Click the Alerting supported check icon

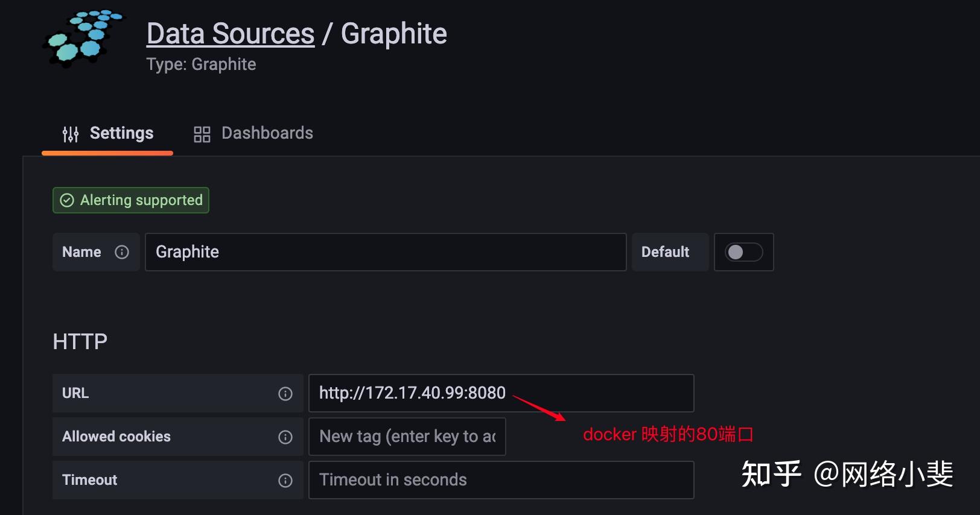pos(67,200)
